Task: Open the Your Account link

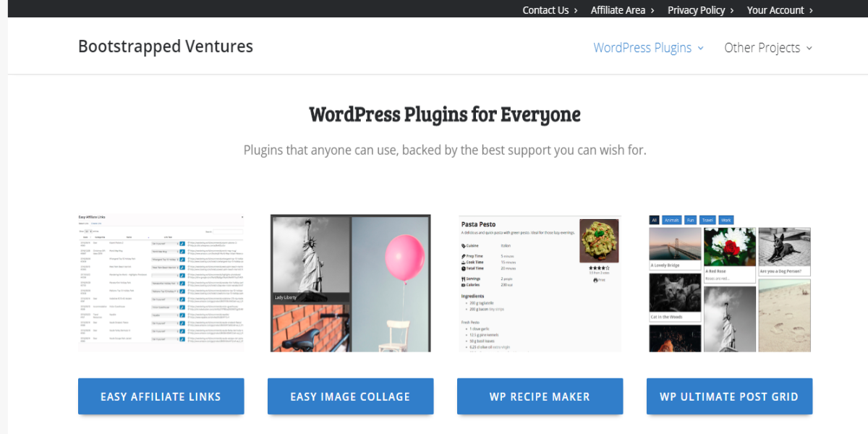Action: point(780,10)
